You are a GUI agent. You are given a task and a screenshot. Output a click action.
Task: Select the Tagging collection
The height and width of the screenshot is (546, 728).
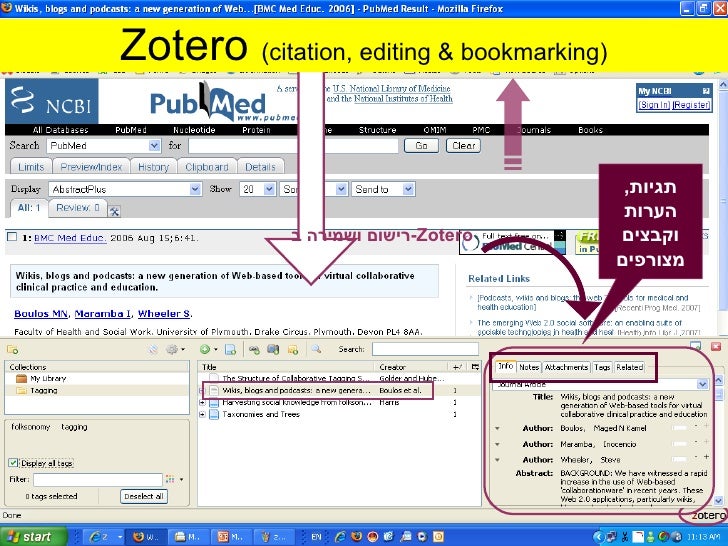(44, 390)
